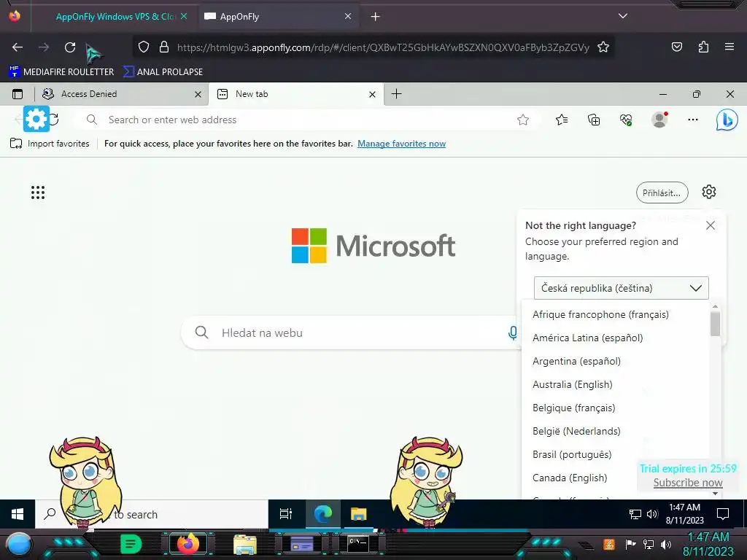Add new Edge tab
Image resolution: width=747 pixels, height=560 pixels.
tap(396, 94)
